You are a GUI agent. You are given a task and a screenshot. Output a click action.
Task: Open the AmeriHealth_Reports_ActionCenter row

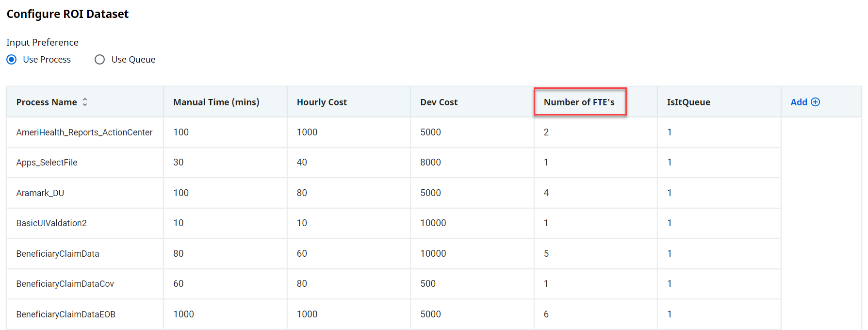point(84,132)
